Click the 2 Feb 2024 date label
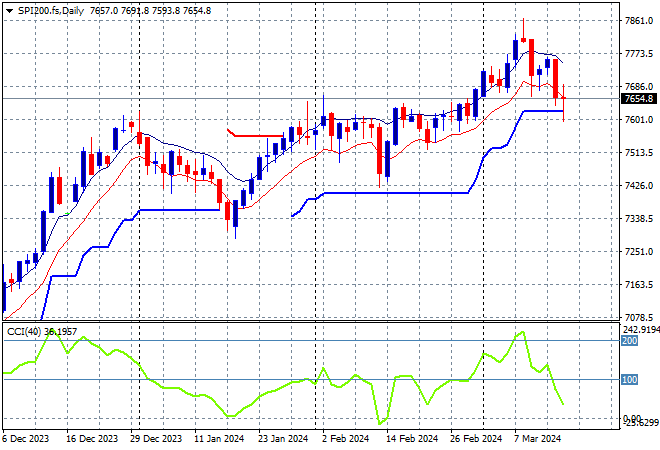 coord(343,439)
